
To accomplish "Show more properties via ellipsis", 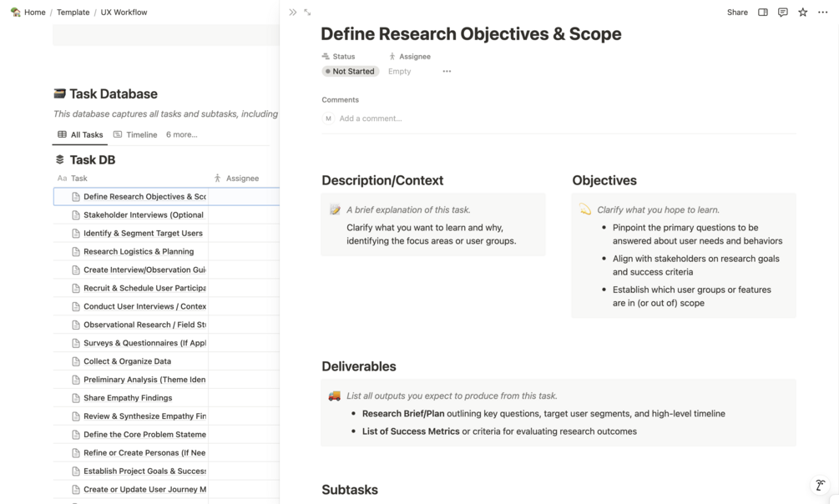I will point(447,72).
